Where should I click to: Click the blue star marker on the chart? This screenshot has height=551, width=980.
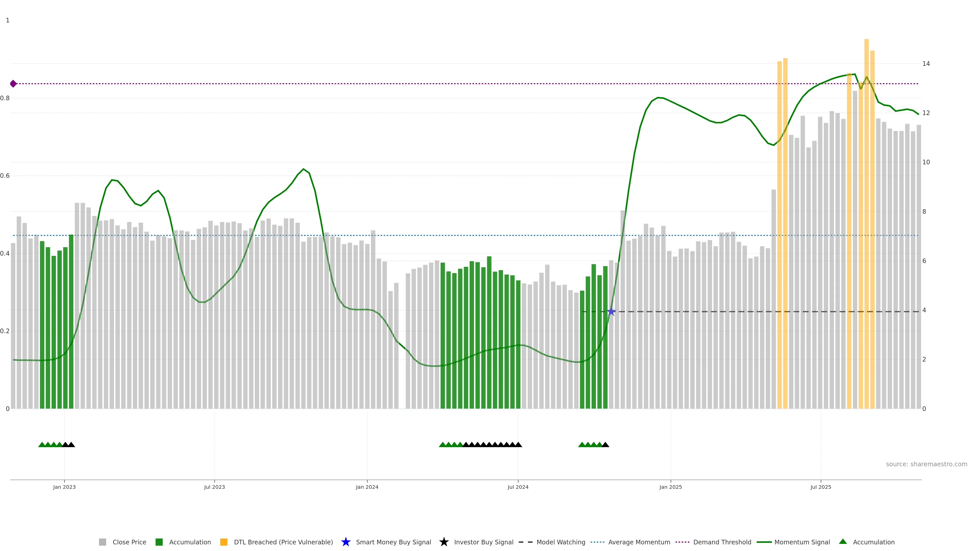click(x=611, y=312)
